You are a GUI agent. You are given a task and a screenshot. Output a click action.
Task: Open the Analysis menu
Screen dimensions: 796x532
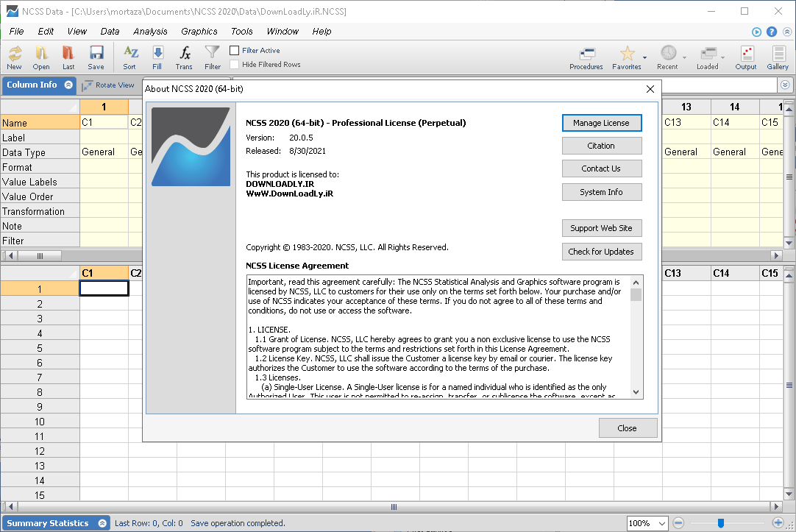point(150,32)
